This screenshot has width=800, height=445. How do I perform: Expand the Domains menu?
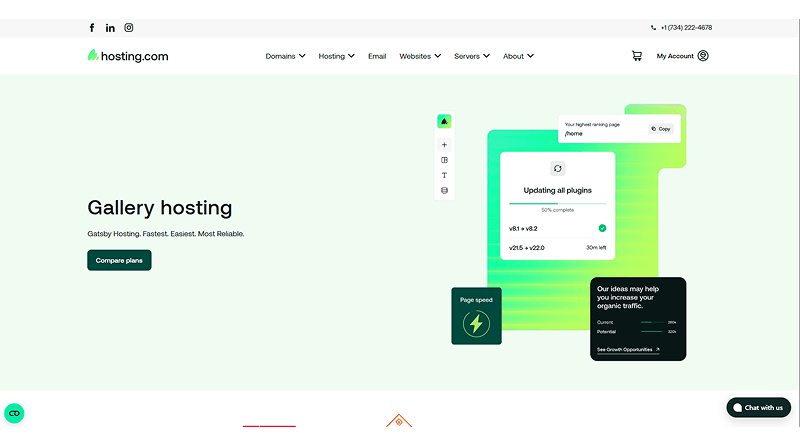click(x=285, y=56)
